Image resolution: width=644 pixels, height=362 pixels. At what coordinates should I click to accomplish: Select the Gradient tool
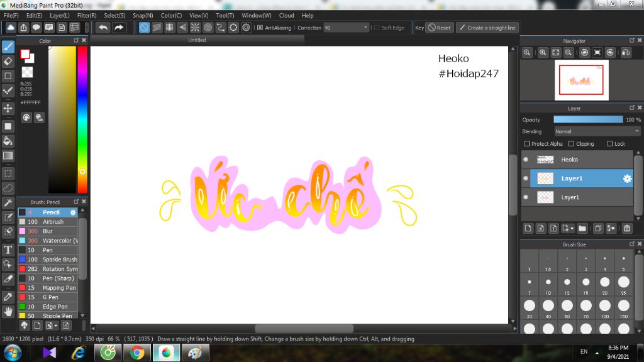tap(8, 156)
